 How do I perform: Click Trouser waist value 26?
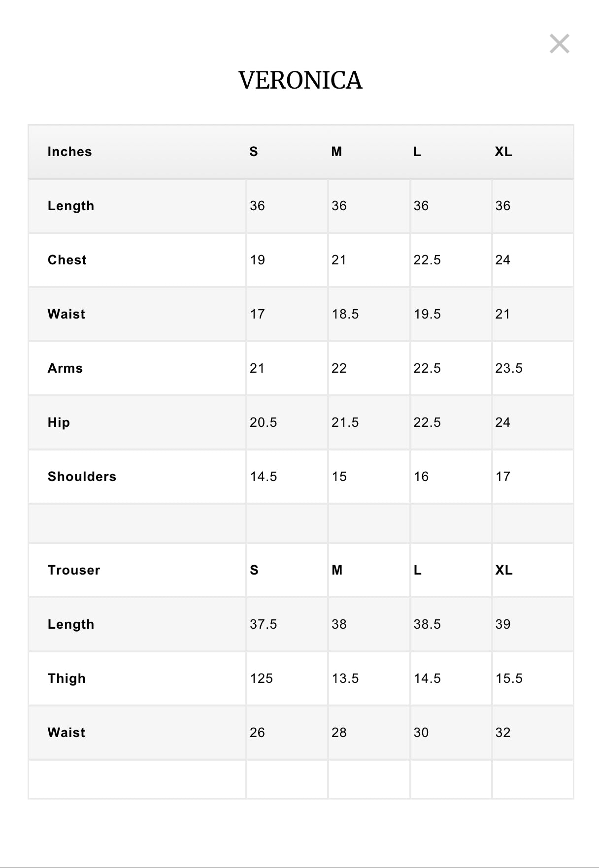coord(257,733)
